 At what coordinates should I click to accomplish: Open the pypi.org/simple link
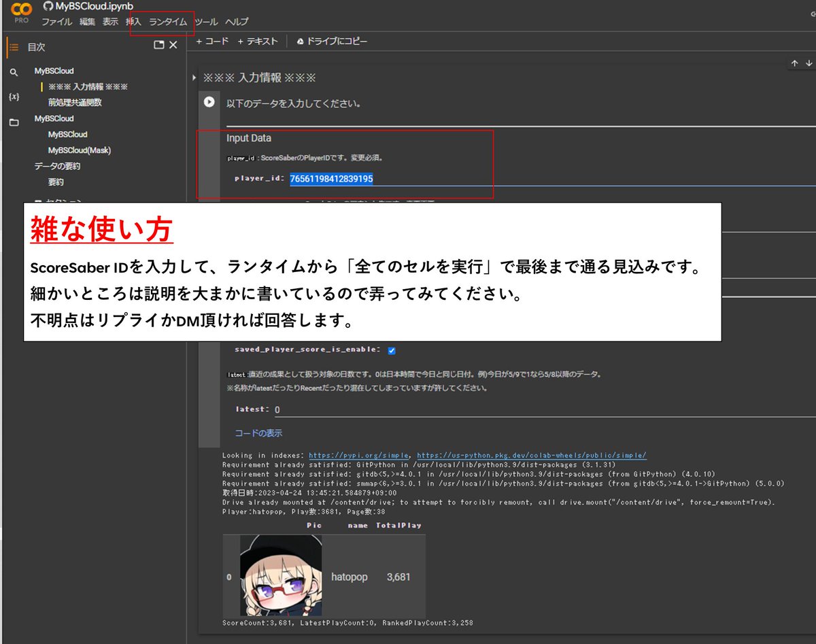point(359,456)
